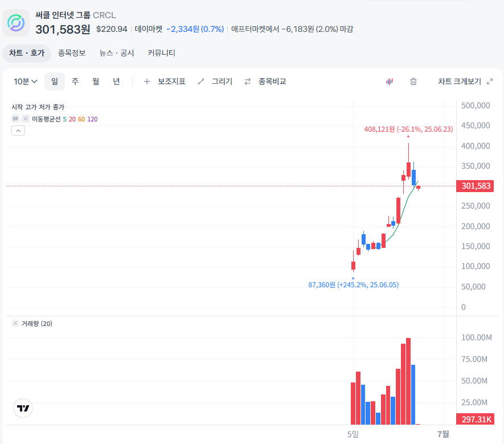Image resolution: width=504 pixels, height=444 pixels.
Task: Click the 5일 date label on time axis
Action: tap(353, 434)
